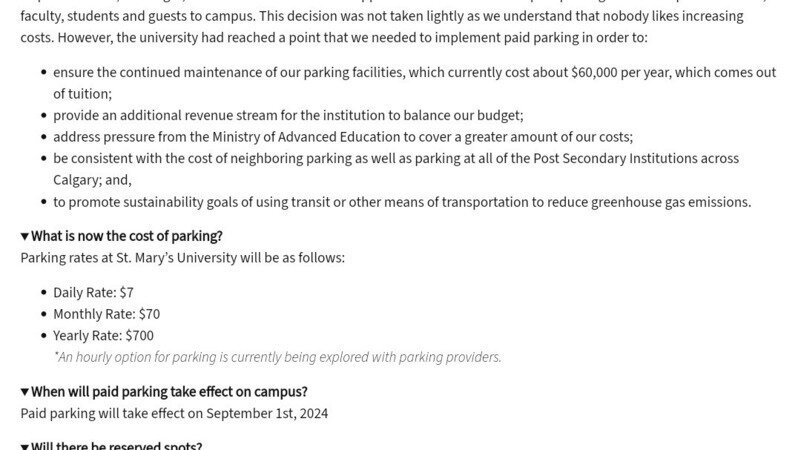Collapse the "What is now the cost of parking?" triangle
Viewport: 800px width, 450px height.
click(x=25, y=236)
